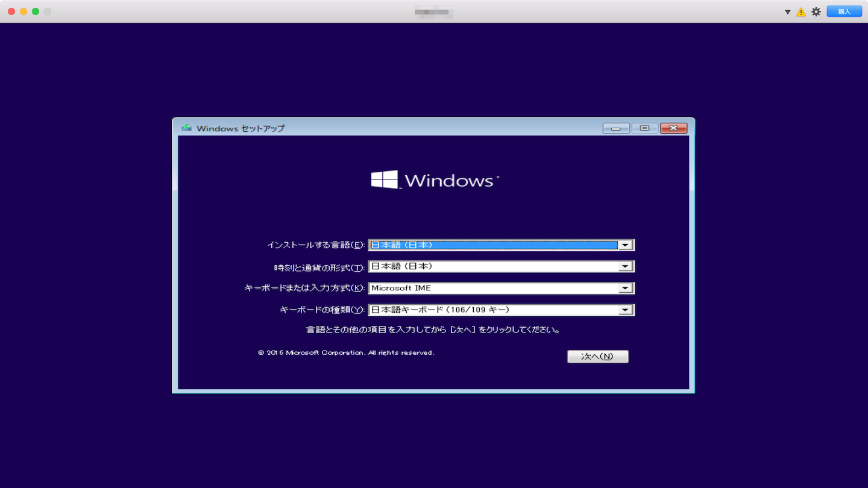The height and width of the screenshot is (488, 868).
Task: Maximize the Windows セットアップ dialog
Action: [x=645, y=128]
